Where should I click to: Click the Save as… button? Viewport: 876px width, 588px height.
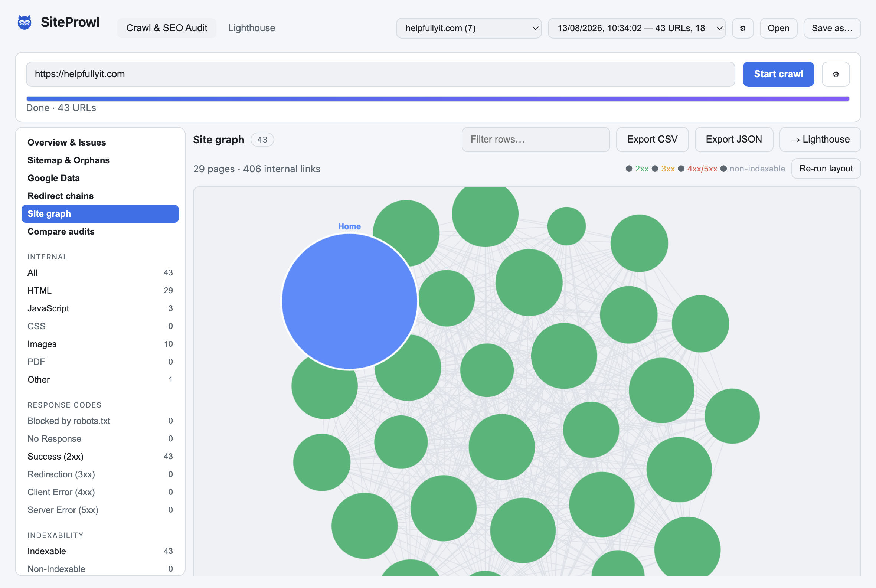coord(832,28)
